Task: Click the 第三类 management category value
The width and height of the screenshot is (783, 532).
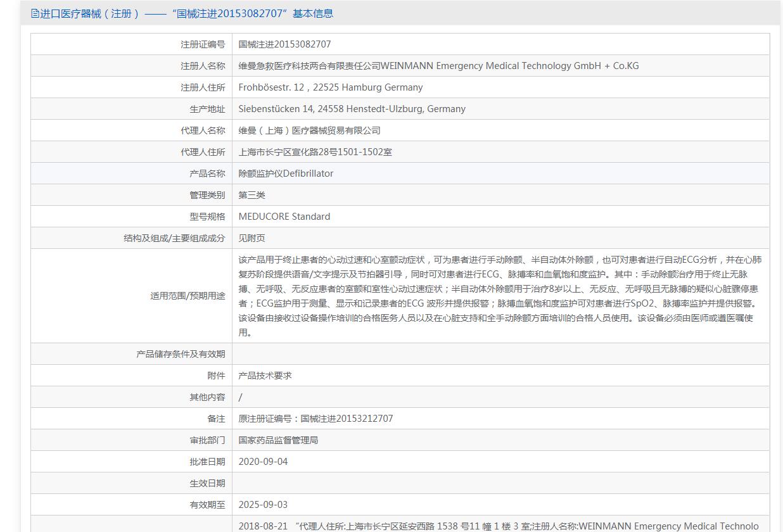Action: [x=251, y=195]
